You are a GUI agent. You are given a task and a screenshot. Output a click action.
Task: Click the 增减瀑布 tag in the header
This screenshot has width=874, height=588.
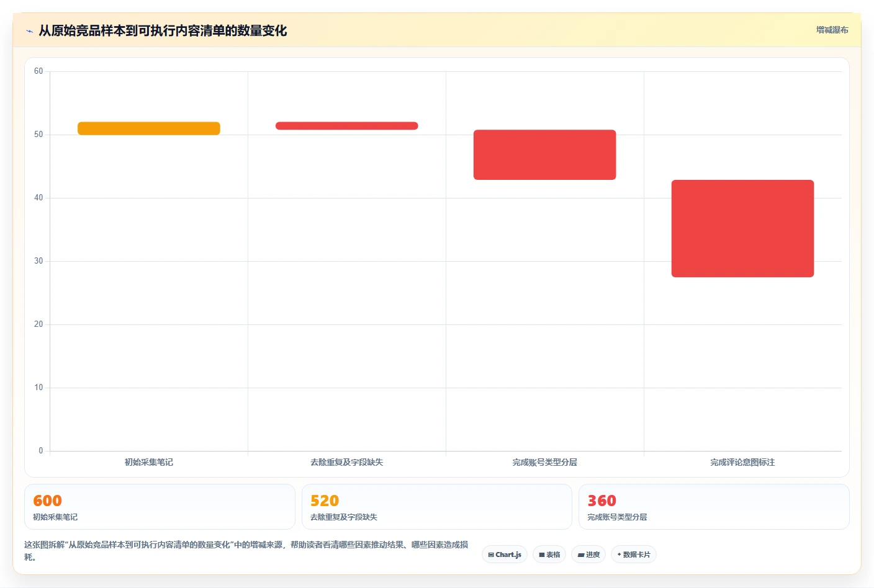[x=832, y=30]
